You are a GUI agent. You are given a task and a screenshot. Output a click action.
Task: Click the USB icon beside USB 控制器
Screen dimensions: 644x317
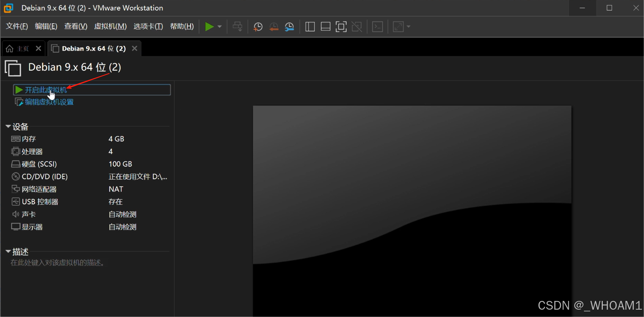tap(16, 202)
